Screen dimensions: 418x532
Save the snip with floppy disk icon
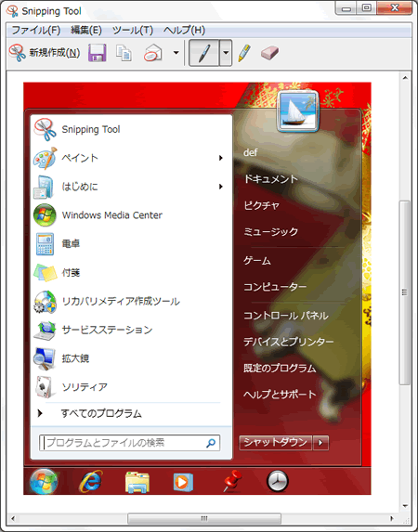coord(98,53)
